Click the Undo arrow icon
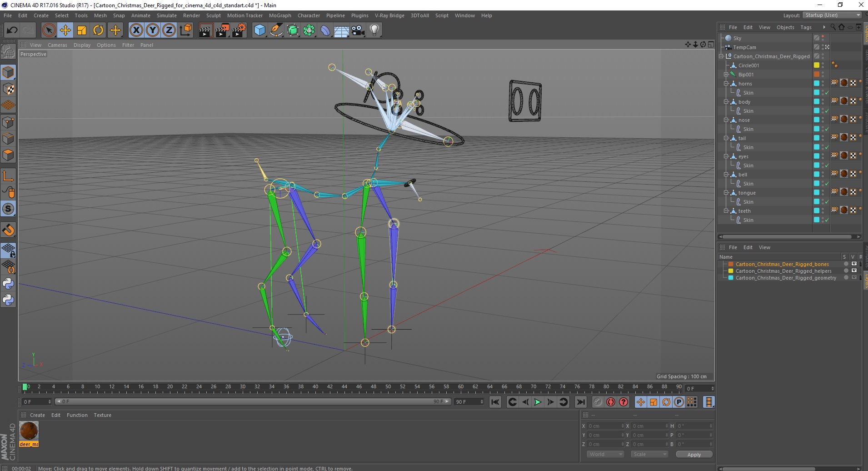This screenshot has width=868, height=471. coord(12,30)
